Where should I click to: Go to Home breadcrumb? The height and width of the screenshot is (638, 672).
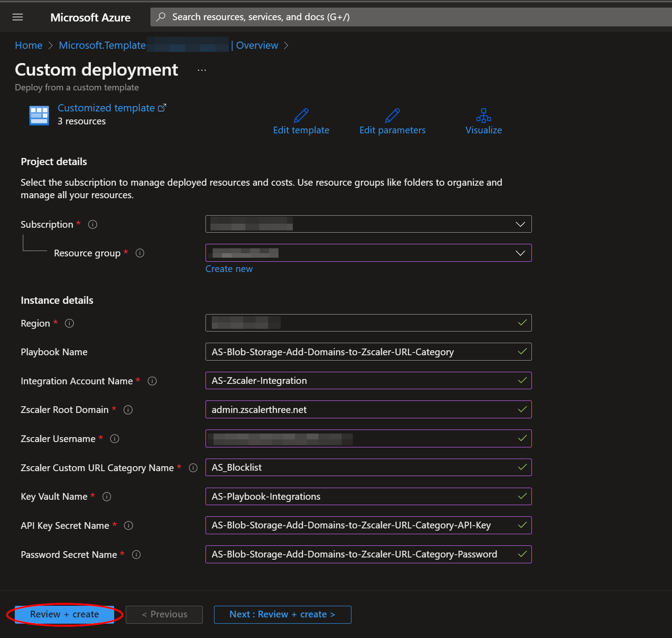(x=29, y=45)
